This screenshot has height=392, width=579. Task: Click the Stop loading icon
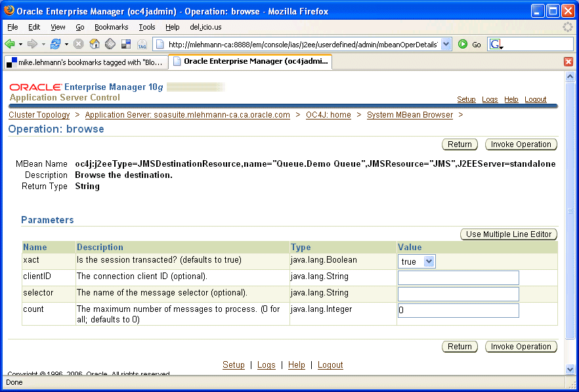coord(78,45)
